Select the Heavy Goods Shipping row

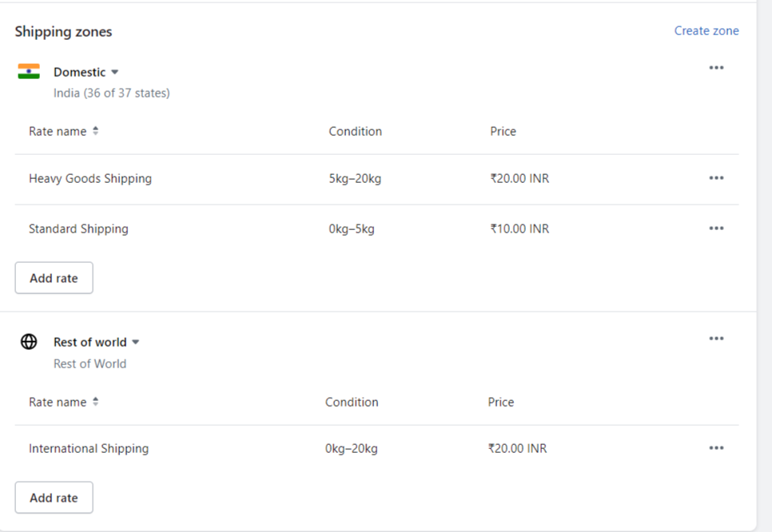(376, 179)
